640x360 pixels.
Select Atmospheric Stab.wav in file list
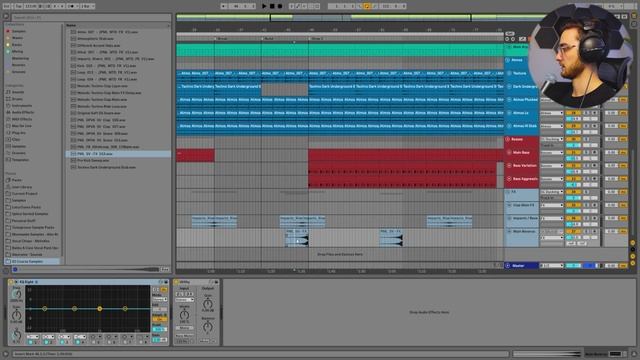pos(95,38)
